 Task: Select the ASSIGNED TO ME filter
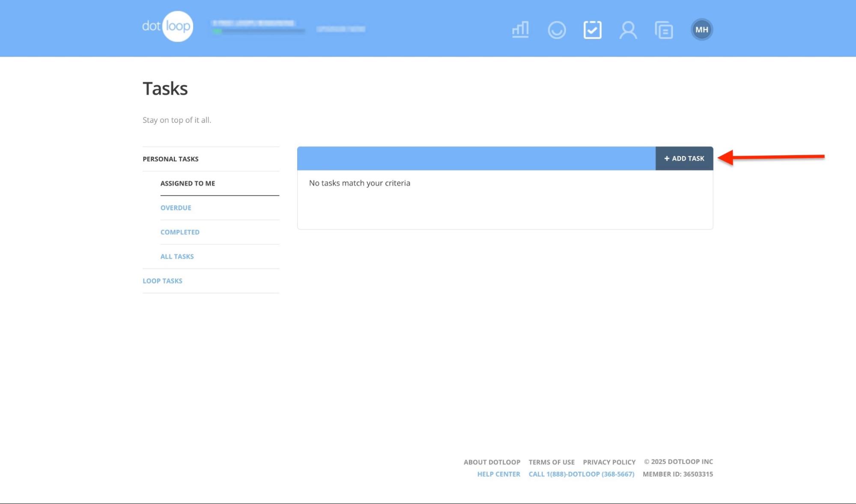pos(188,183)
